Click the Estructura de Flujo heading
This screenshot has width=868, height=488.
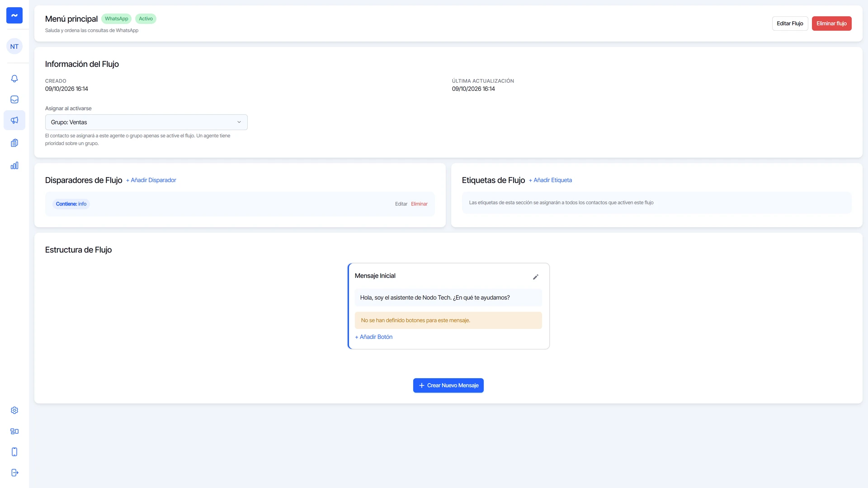[x=78, y=250]
